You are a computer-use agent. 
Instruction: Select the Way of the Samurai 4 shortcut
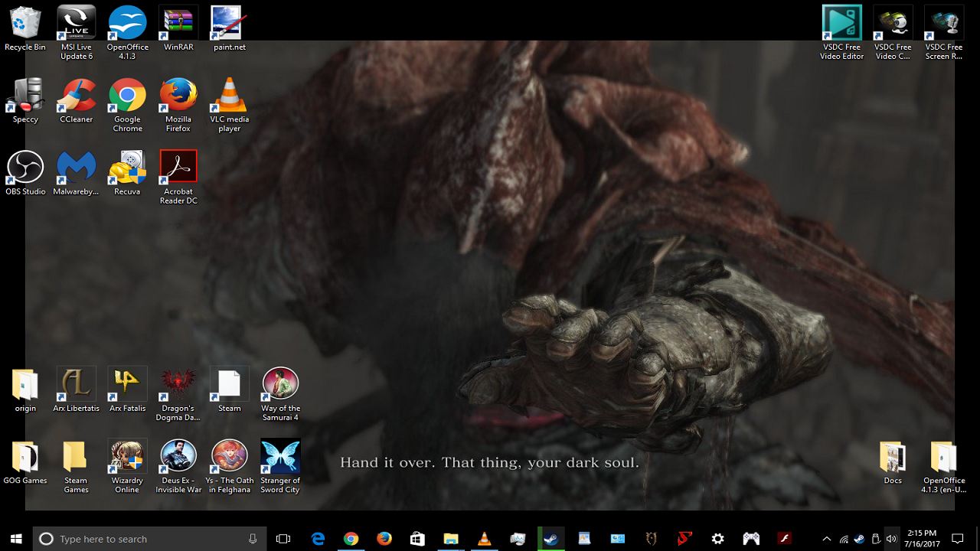click(280, 394)
